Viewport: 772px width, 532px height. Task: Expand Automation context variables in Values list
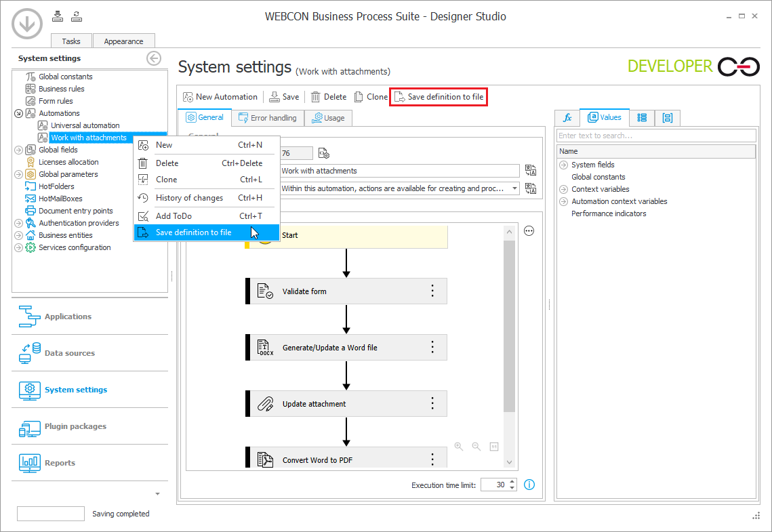click(564, 202)
